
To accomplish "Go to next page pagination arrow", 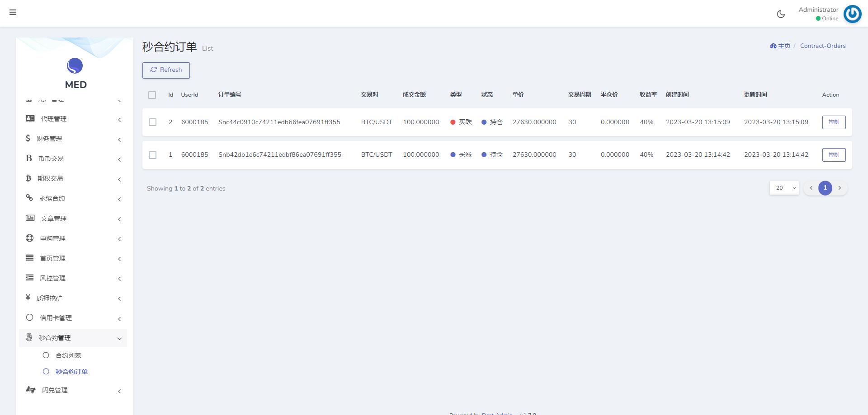I will coord(840,188).
